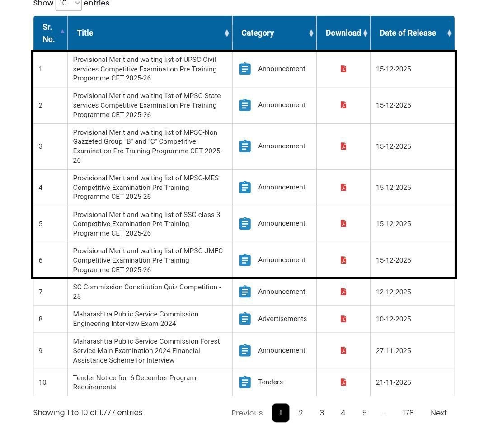Image resolution: width=488 pixels, height=448 pixels.
Task: Jump to last page 178
Action: [x=408, y=413]
